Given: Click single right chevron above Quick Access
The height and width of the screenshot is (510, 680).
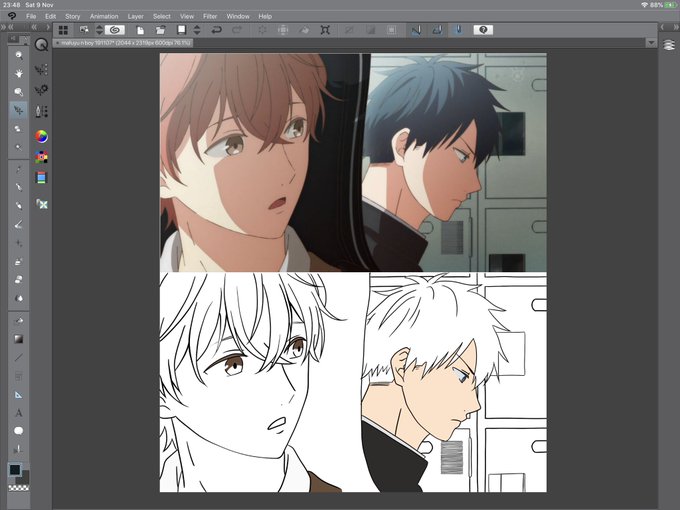Looking at the screenshot, I should (x=48, y=27).
